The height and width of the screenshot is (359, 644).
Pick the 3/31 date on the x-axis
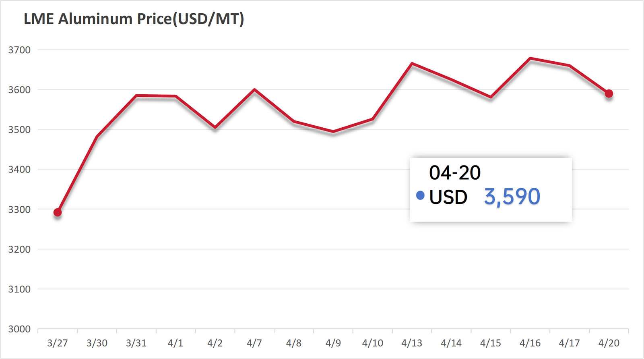[x=136, y=343]
